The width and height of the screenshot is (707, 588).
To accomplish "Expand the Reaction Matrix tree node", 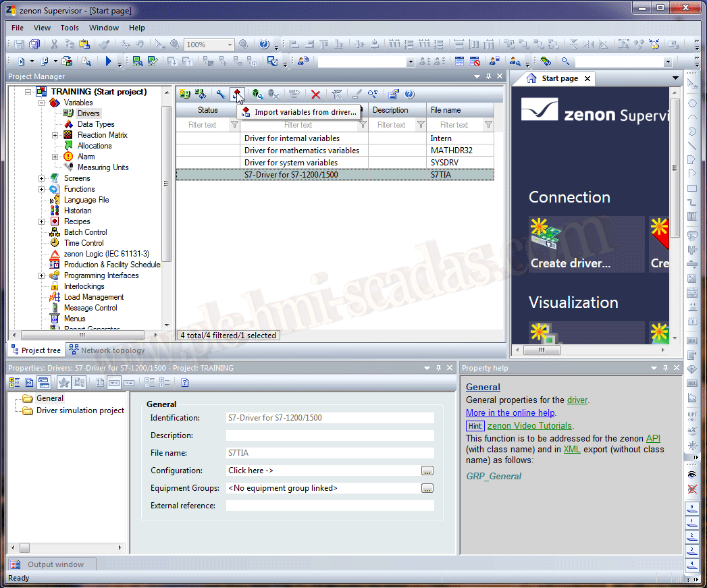I will tap(55, 135).
